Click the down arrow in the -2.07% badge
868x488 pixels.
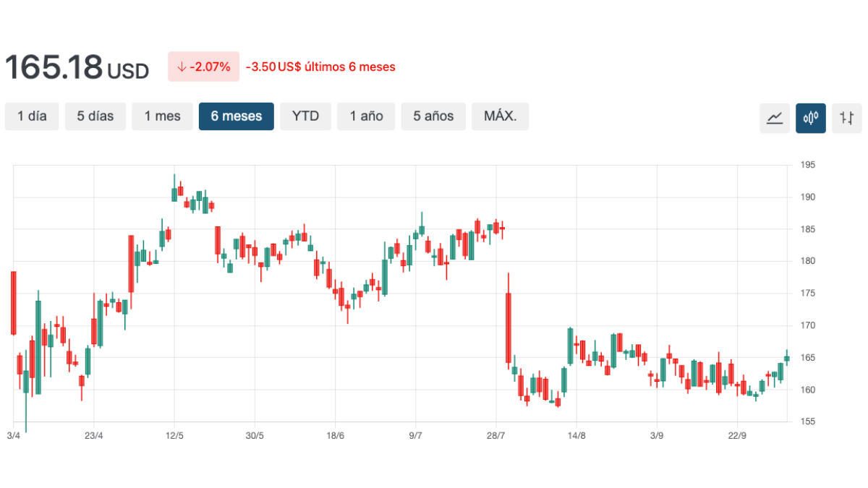(x=181, y=67)
